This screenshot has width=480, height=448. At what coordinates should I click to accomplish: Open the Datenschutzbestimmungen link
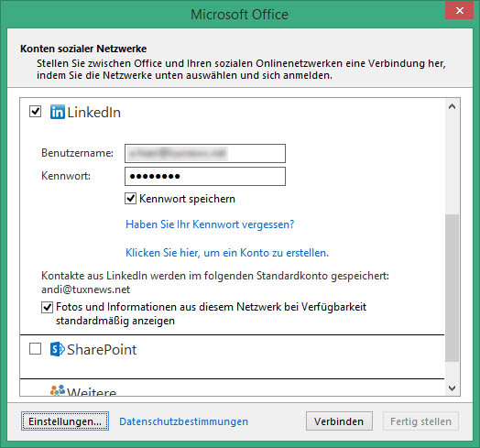point(184,421)
